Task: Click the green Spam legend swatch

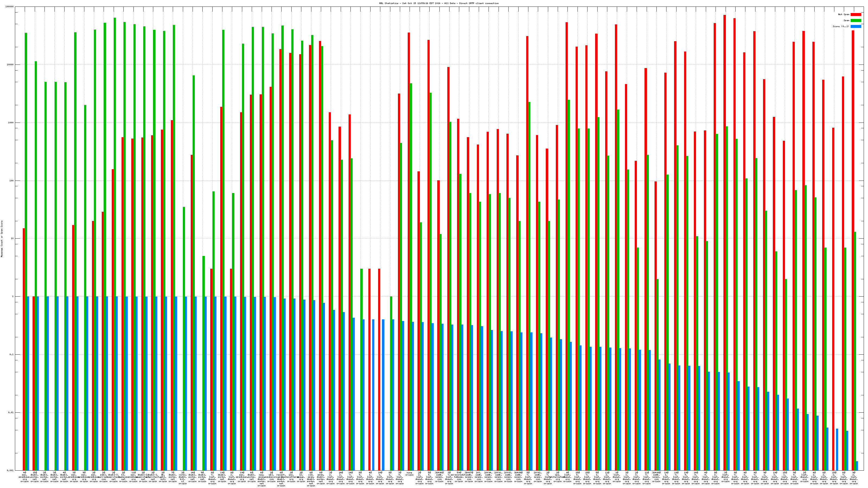Action: (856, 21)
